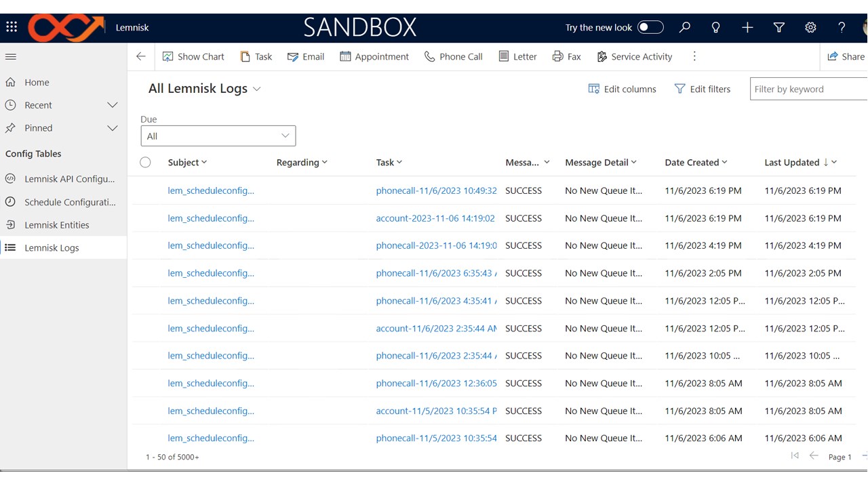Viewport: 868px width, 488px height.
Task: Create a new Phone Call activity
Action: click(454, 57)
